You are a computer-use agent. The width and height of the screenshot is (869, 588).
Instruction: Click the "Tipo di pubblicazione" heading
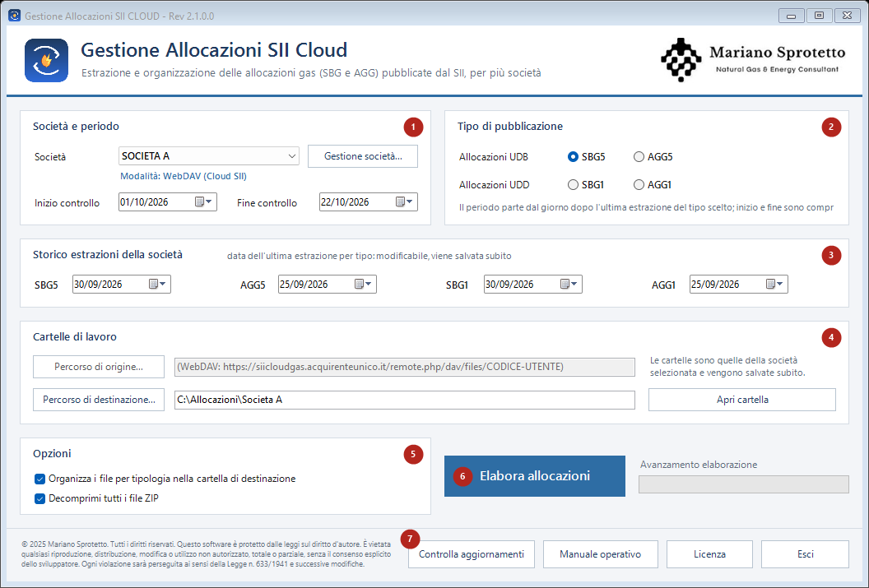pos(510,127)
